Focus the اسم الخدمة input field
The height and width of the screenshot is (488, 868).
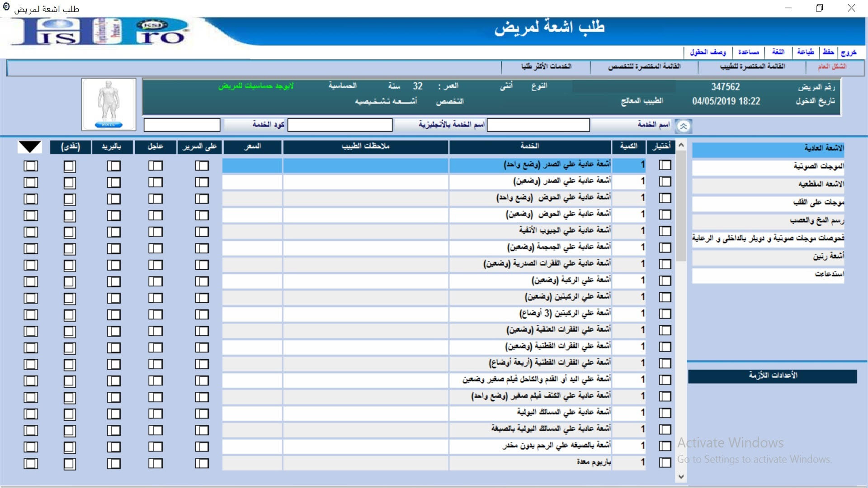point(538,125)
